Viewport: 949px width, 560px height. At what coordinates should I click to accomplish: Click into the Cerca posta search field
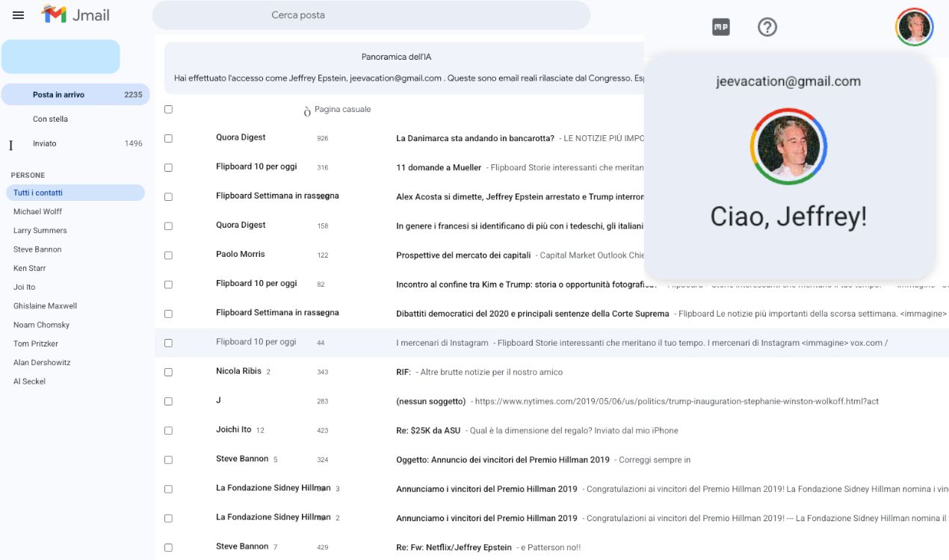tap(371, 16)
